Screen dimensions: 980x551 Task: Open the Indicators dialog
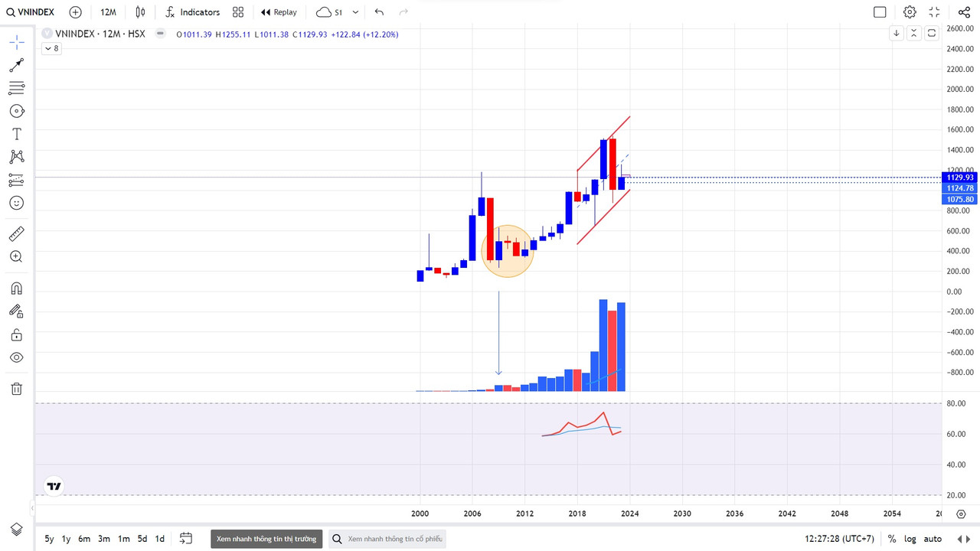click(192, 12)
